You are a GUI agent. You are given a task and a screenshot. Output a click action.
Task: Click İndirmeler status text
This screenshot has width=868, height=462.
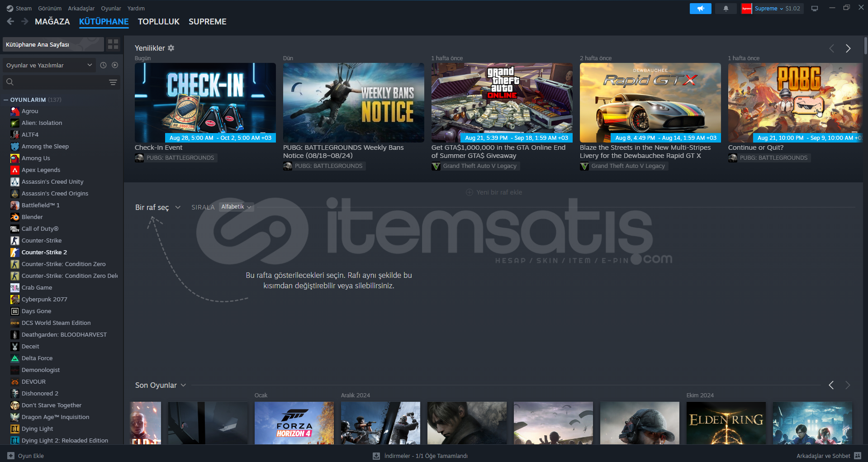pos(426,456)
